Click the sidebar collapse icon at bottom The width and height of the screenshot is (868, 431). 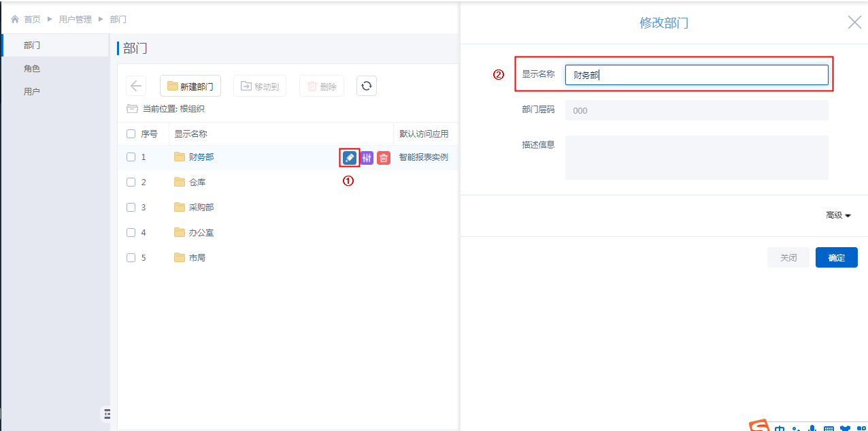(x=106, y=413)
